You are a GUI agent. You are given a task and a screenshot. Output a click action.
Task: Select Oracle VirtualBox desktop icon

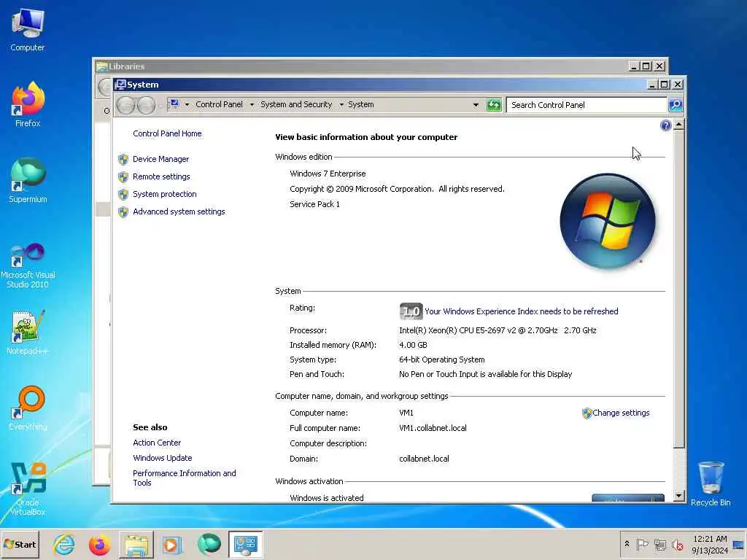coord(28,489)
